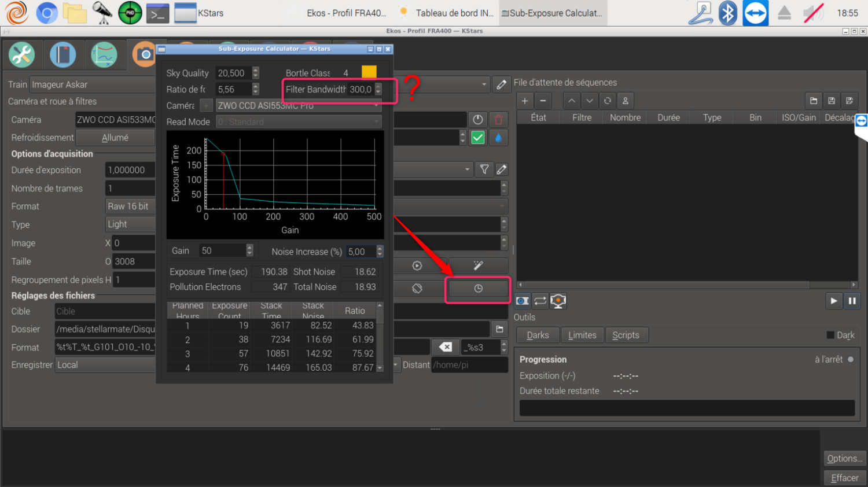This screenshot has width=868, height=487.
Task: Remove a job with the minus icon
Action: pyautogui.click(x=543, y=101)
